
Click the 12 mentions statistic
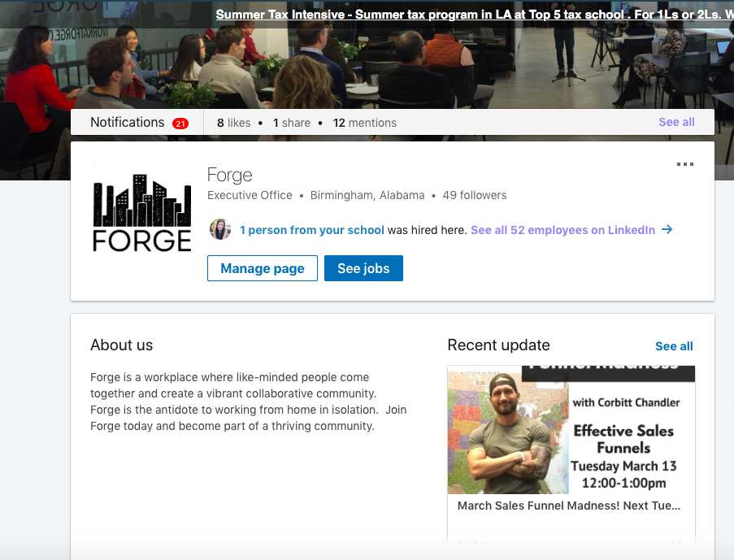tap(365, 124)
